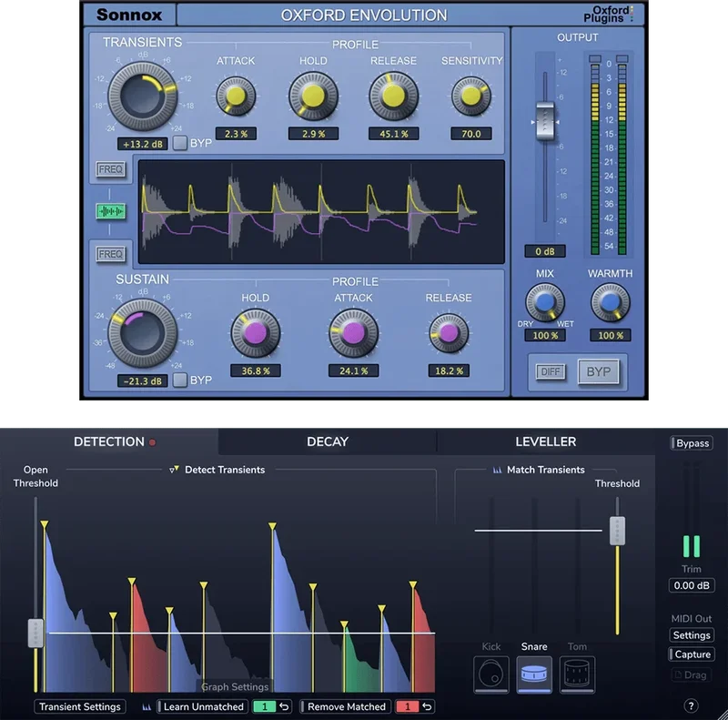Click the 100 % mix value field
This screenshot has height=720, width=728.
(x=544, y=335)
